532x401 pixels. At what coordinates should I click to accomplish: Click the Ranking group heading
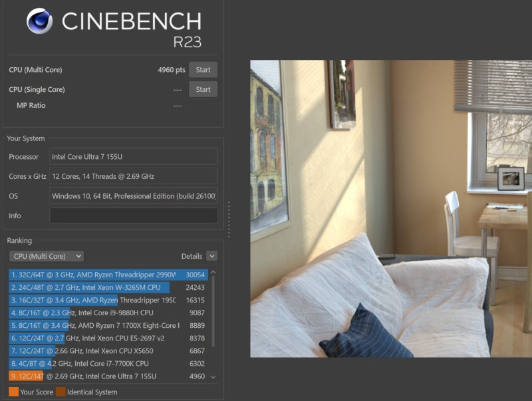coord(19,241)
